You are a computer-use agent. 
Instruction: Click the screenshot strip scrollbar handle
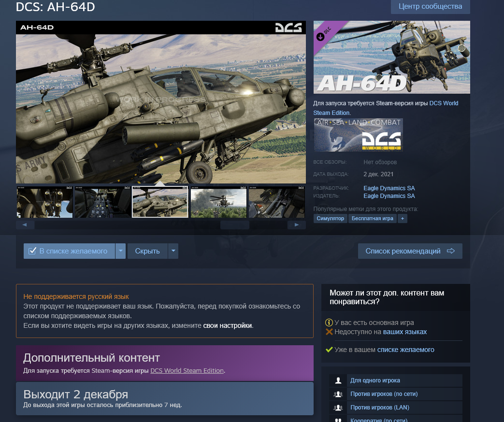click(x=235, y=225)
